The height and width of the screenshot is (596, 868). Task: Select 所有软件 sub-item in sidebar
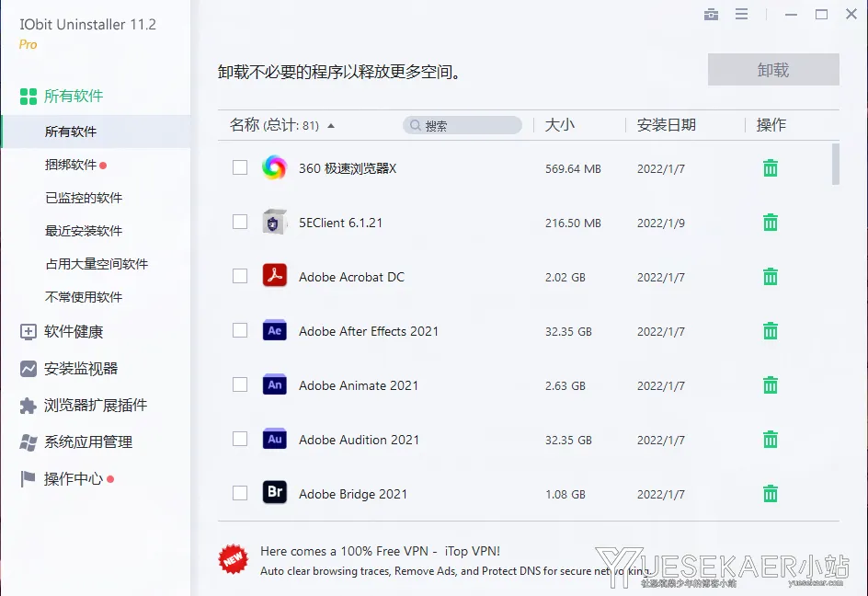coord(96,132)
